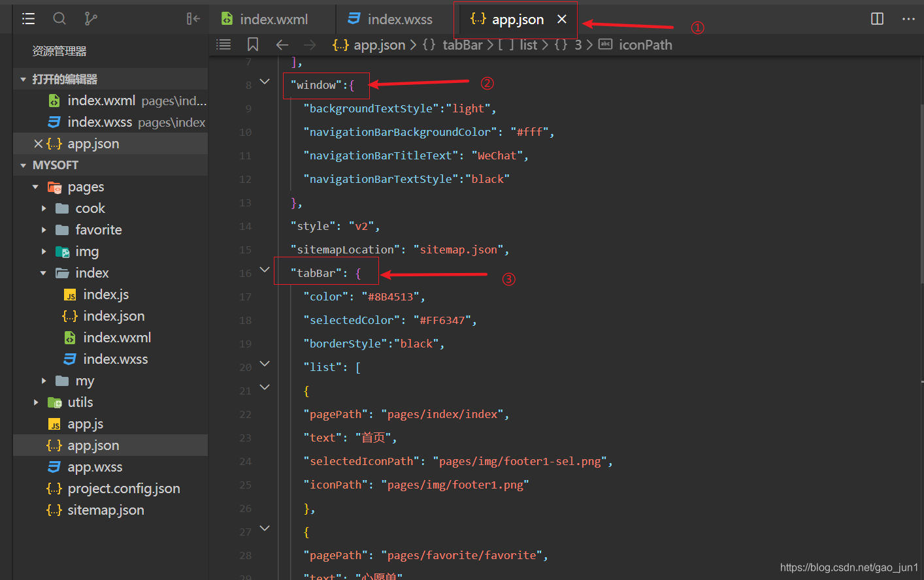Collapse the pages folder
Screen dimensions: 924x580
tap(35, 187)
